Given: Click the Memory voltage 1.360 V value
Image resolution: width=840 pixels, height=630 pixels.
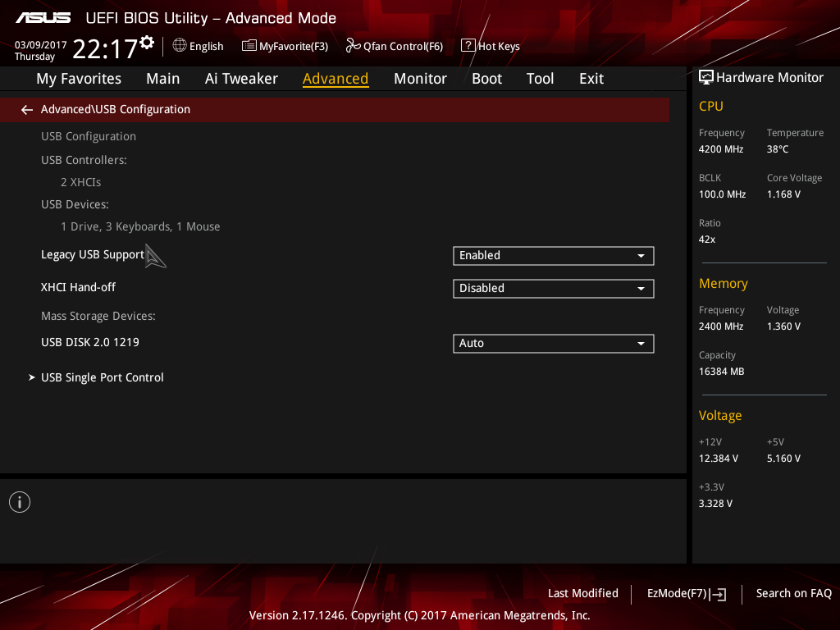Looking at the screenshot, I should pyautogui.click(x=783, y=326).
